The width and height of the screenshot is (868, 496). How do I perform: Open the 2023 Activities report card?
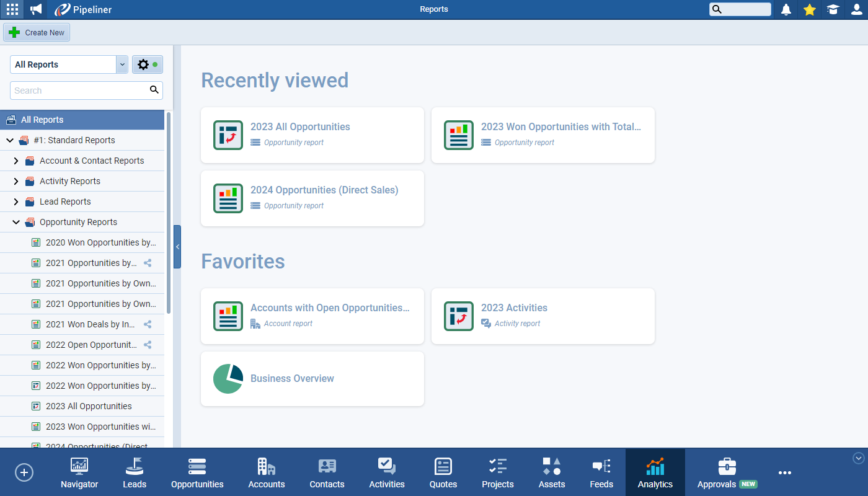[542, 316]
